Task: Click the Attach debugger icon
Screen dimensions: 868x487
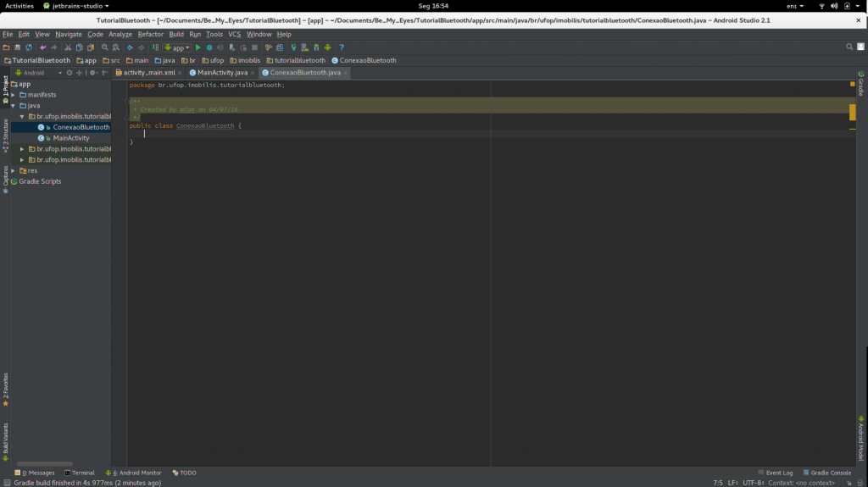Action: 232,47
